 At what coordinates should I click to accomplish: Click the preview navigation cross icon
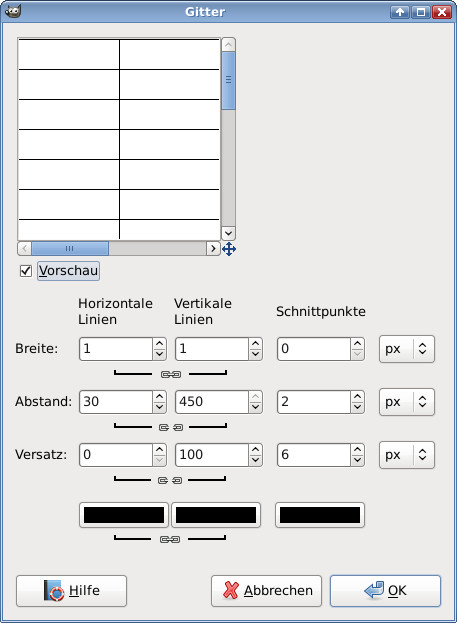[x=229, y=249]
